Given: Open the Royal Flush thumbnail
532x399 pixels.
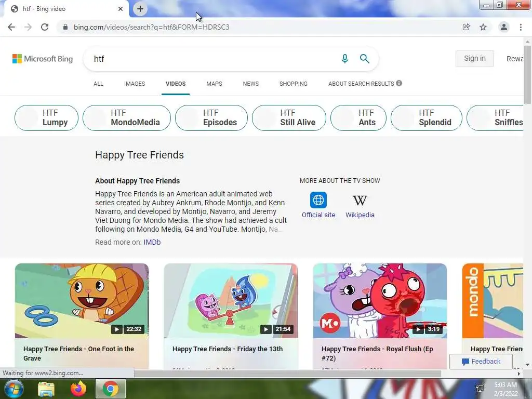Looking at the screenshot, I should click(380, 301).
